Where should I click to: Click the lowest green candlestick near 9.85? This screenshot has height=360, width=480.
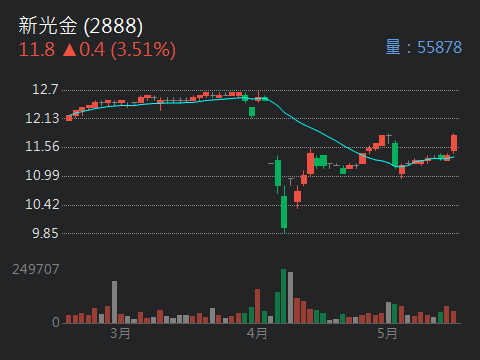click(284, 209)
